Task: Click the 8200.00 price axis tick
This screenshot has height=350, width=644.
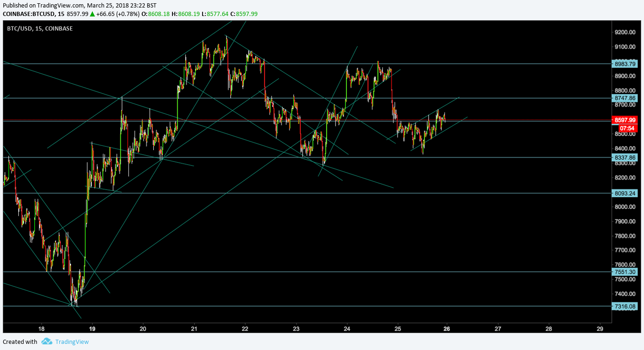Action: [625, 178]
